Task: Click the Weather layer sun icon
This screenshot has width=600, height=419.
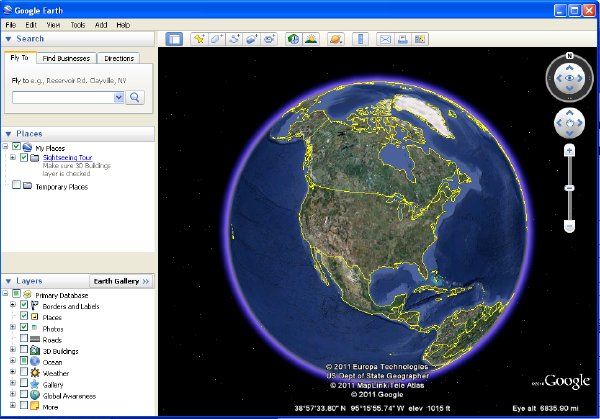Action: click(35, 372)
